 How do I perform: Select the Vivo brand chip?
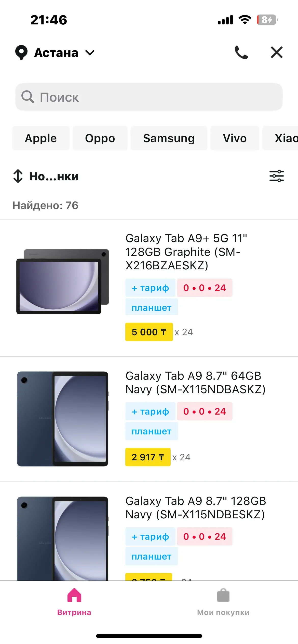(235, 138)
